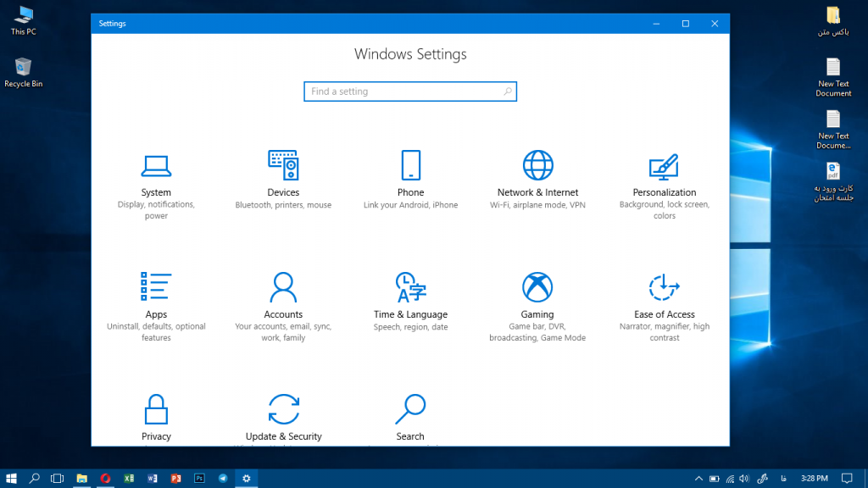Select the New Text Document desktop file
The height and width of the screenshot is (488, 868).
pyautogui.click(x=833, y=77)
